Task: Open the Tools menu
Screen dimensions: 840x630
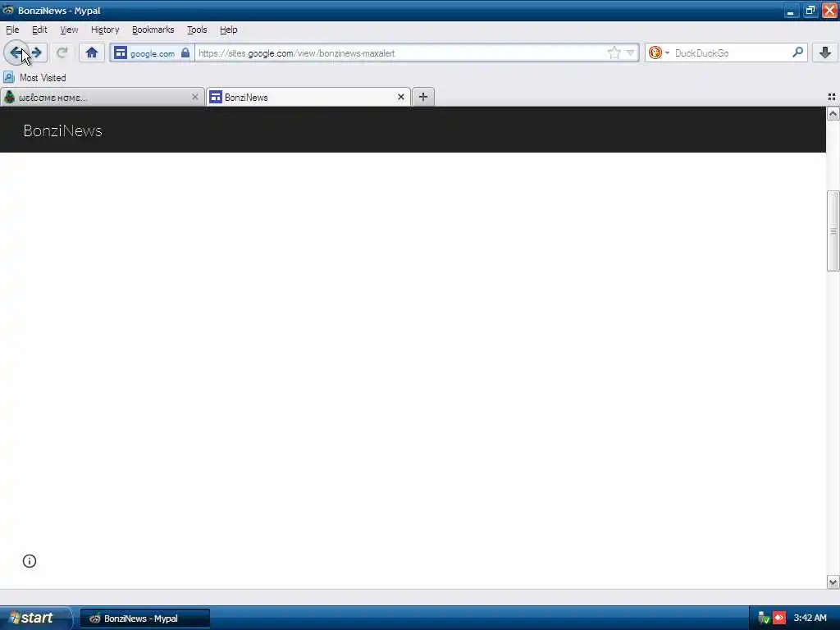Action: coord(197,30)
